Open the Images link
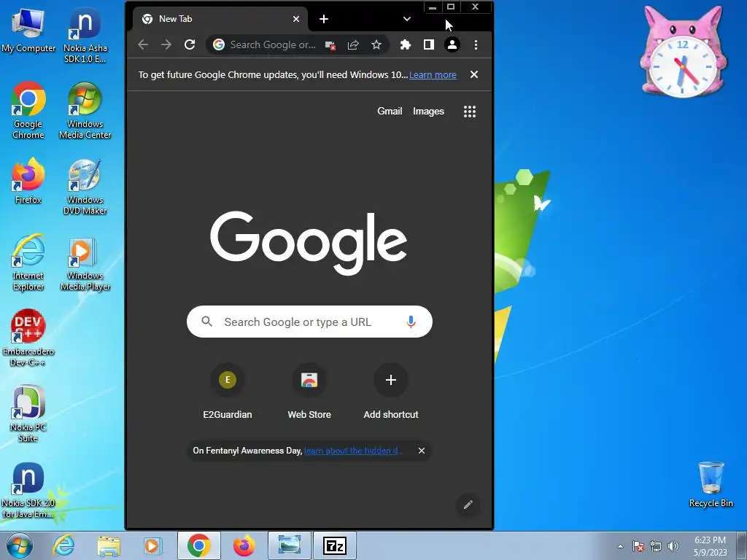 point(428,111)
